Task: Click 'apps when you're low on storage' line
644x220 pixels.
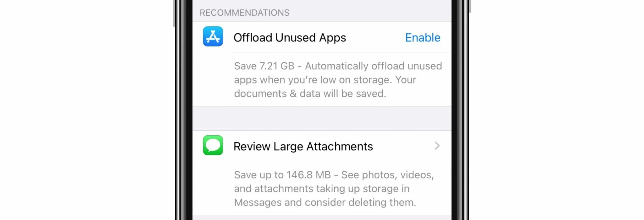Action: click(325, 80)
